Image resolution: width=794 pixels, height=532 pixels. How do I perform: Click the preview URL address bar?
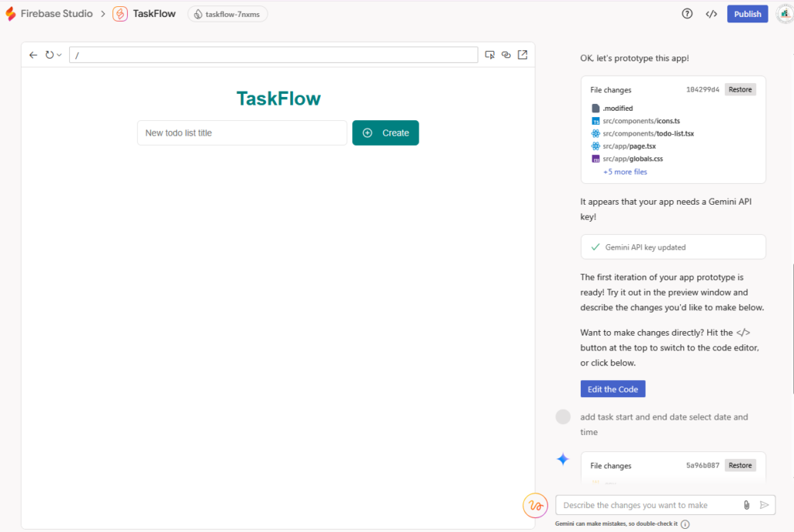click(274, 55)
